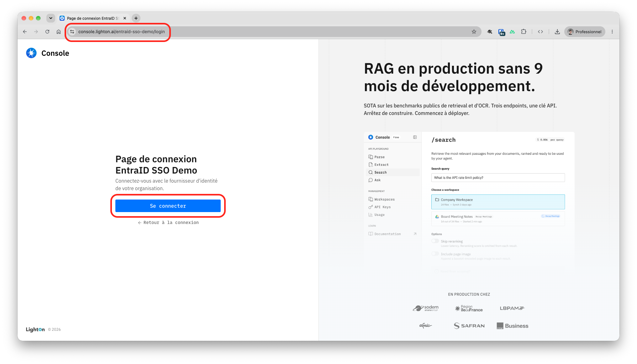Open the Professionnel profile button
Viewport: 637px width, 364px height.
pos(585,32)
